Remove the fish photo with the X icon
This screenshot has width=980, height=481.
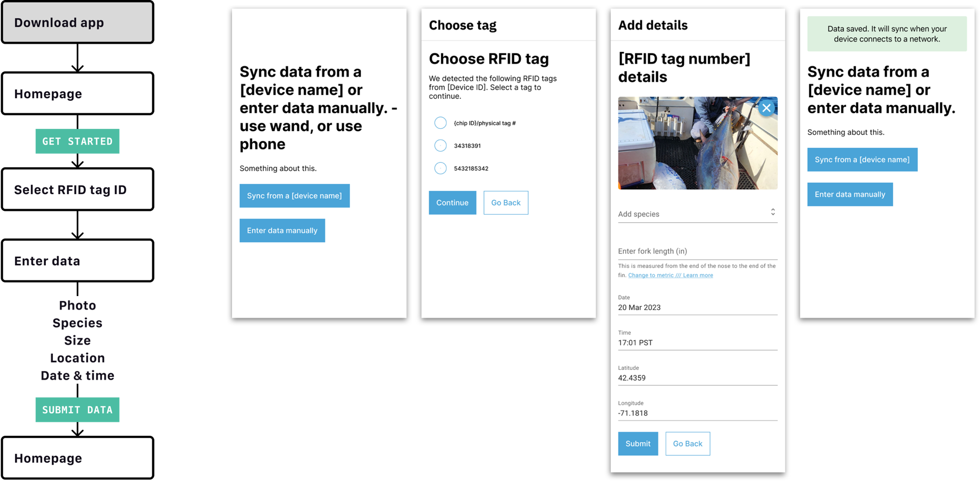tap(766, 108)
